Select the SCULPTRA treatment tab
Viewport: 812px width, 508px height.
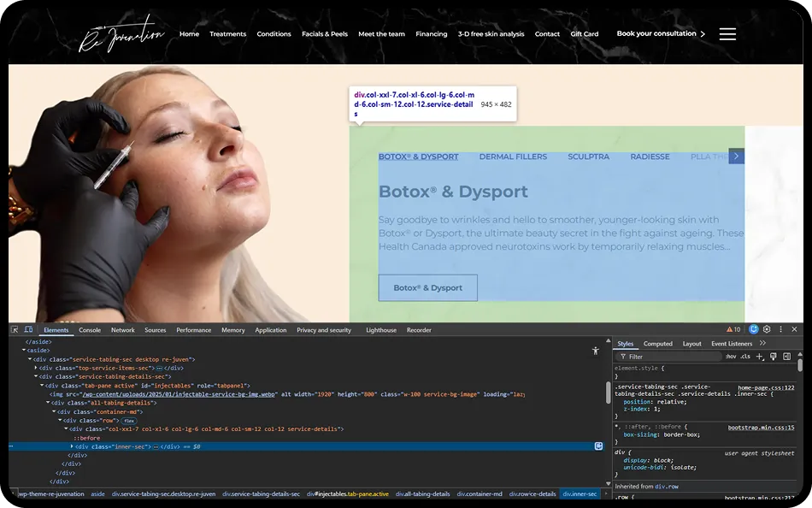588,157
